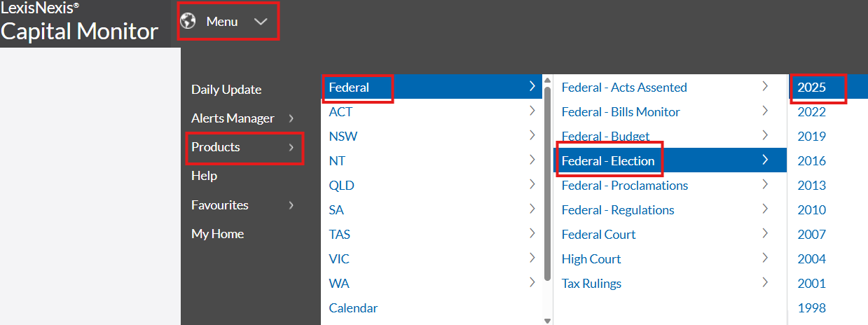Click the arrow beside Federal - Budget
The height and width of the screenshot is (325, 868).
coord(766,135)
